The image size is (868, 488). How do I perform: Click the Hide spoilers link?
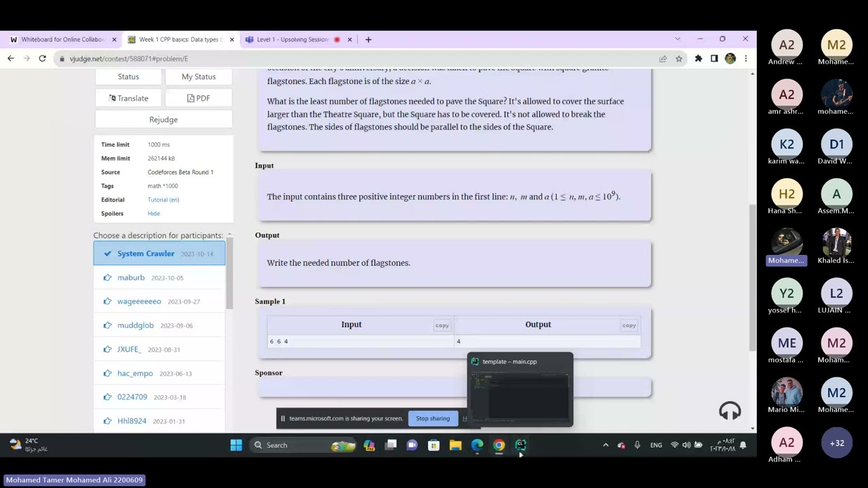154,213
